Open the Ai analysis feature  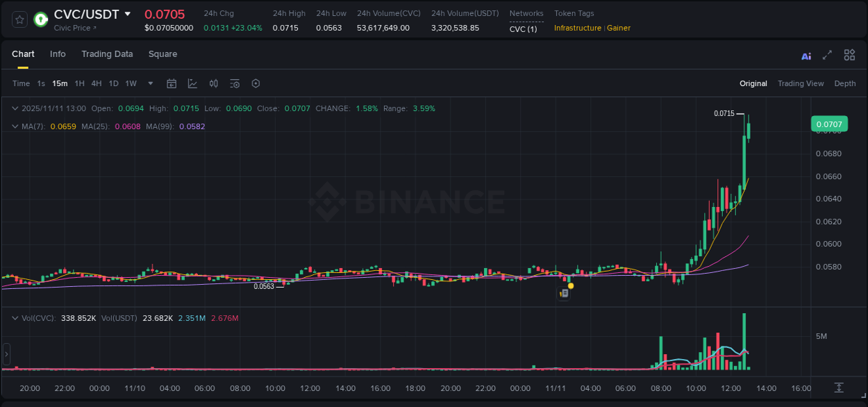click(806, 55)
